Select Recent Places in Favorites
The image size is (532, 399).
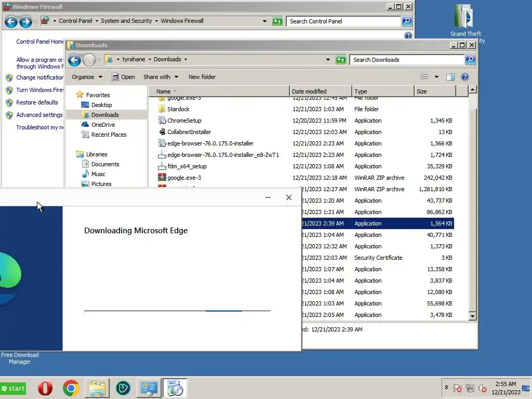coord(109,135)
